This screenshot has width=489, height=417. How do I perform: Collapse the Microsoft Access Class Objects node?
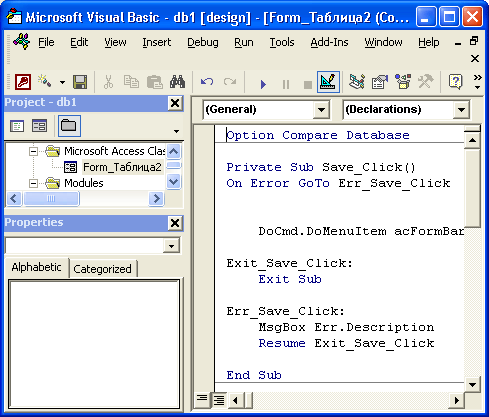(x=33, y=151)
